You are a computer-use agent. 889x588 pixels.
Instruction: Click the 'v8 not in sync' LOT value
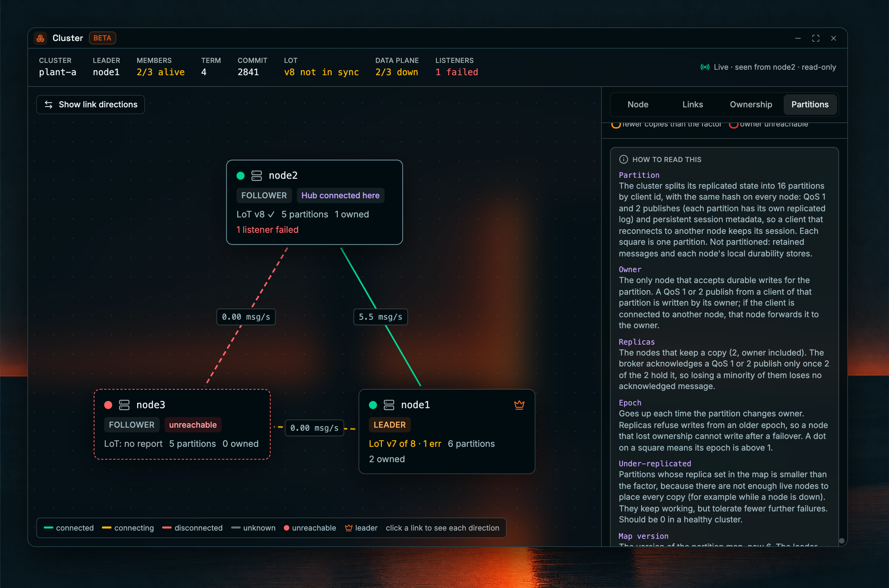click(321, 72)
